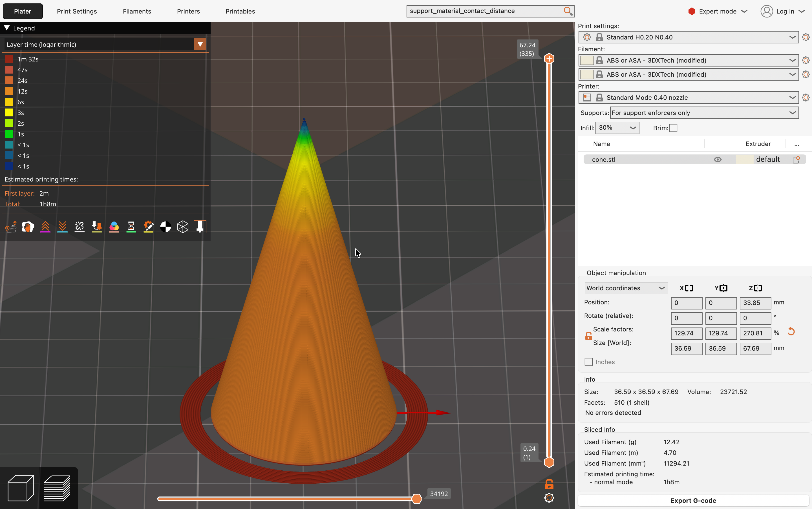The image size is (812, 509).
Task: Click the Extruder column header
Action: (x=758, y=144)
